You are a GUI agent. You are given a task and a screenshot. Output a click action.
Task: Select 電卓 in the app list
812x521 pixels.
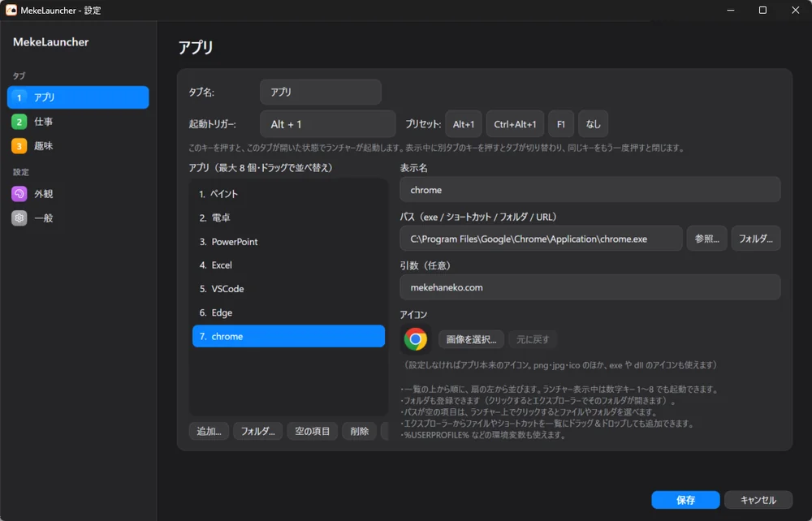coord(288,217)
